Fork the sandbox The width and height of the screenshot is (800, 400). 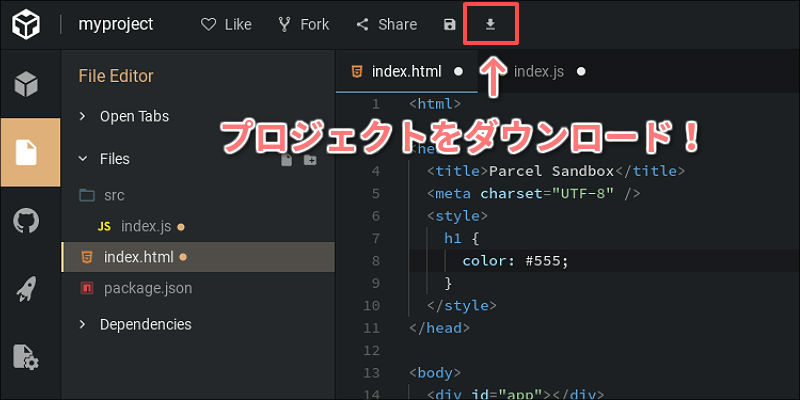pos(304,24)
